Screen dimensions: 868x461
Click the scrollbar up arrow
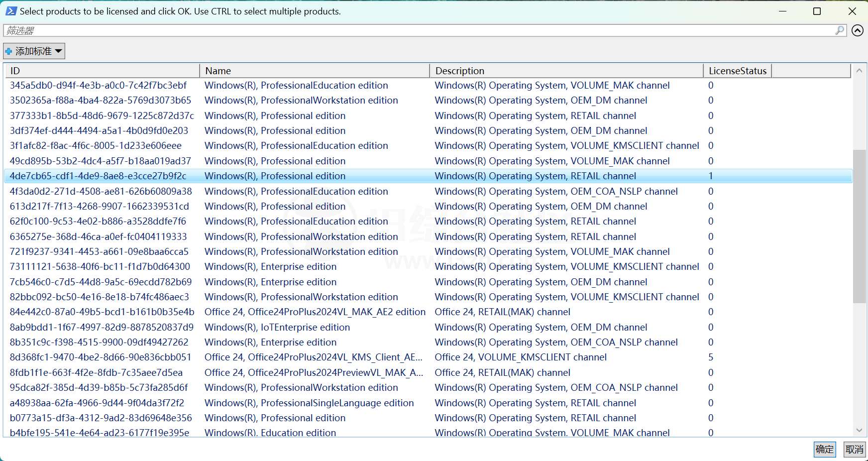pos(859,71)
